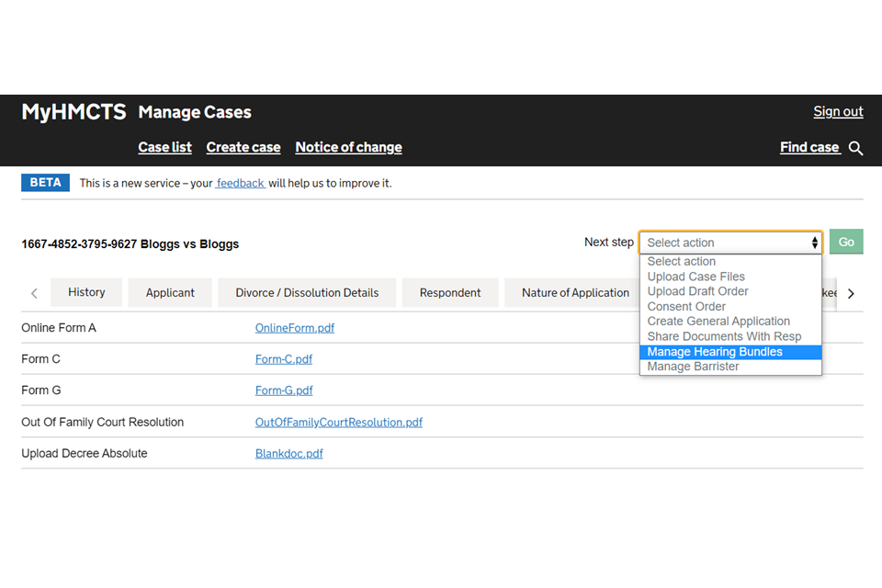The height and width of the screenshot is (588, 882).
Task: Go to the Respondent tab
Action: pos(450,293)
